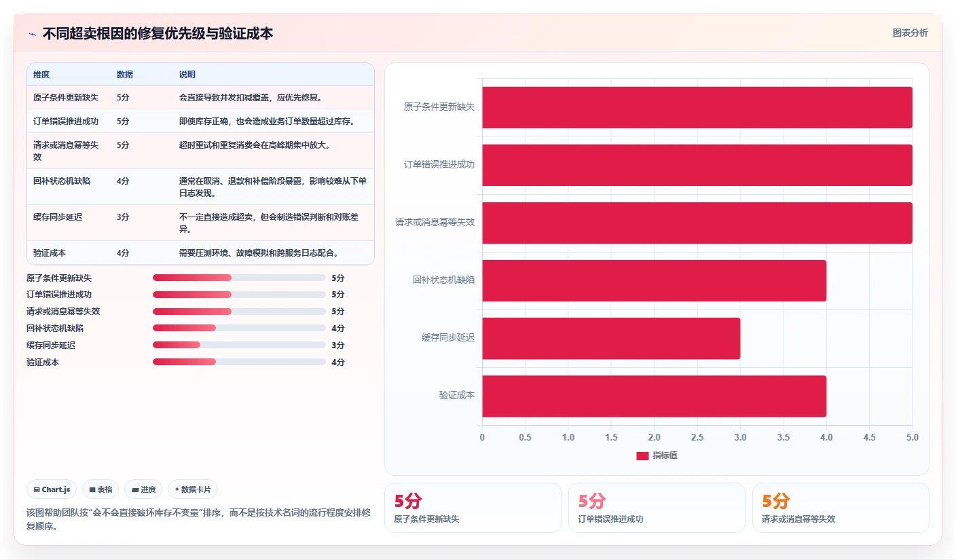
Task: Click the 订单错误推进成功 progress bar
Action: click(x=239, y=295)
